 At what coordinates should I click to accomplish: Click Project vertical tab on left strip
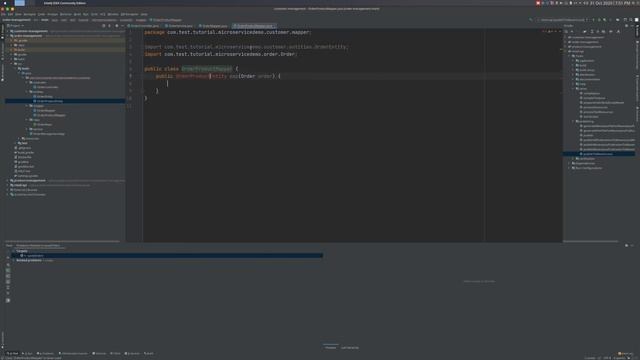(2, 32)
